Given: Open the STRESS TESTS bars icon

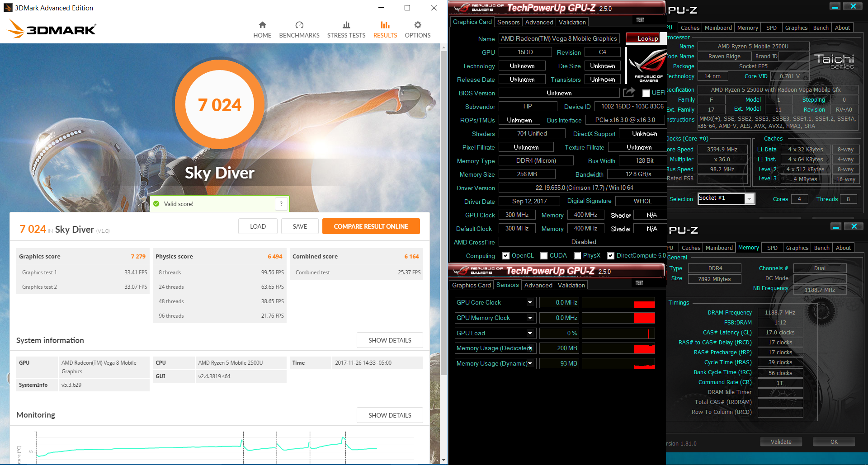Looking at the screenshot, I should 346,25.
